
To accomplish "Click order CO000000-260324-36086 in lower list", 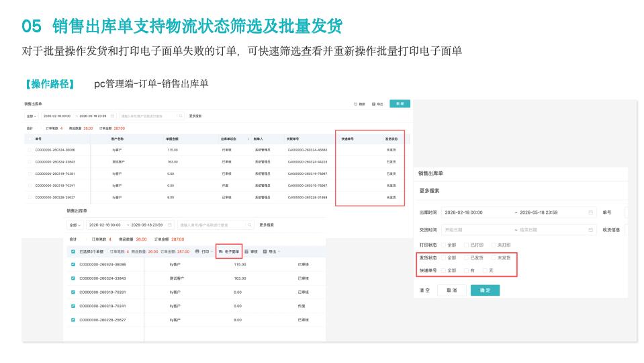I will (x=103, y=264).
